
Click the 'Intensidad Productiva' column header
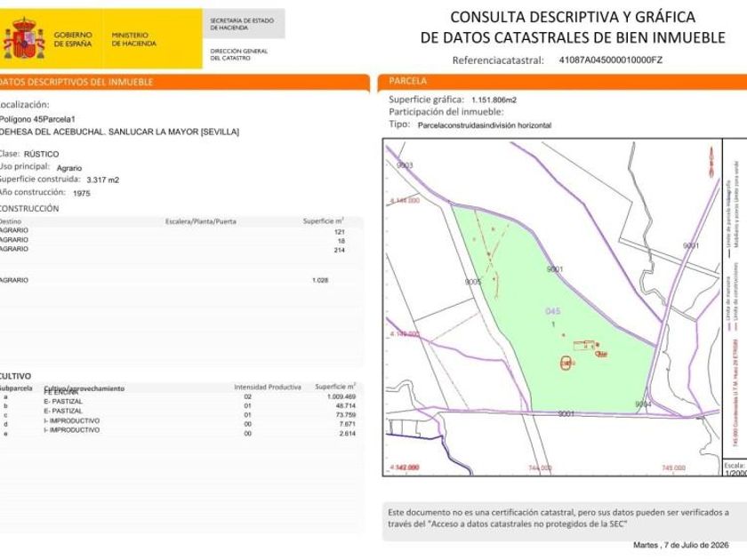268,388
